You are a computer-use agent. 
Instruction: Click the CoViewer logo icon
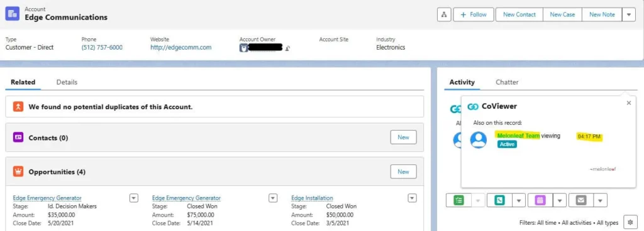[473, 107]
